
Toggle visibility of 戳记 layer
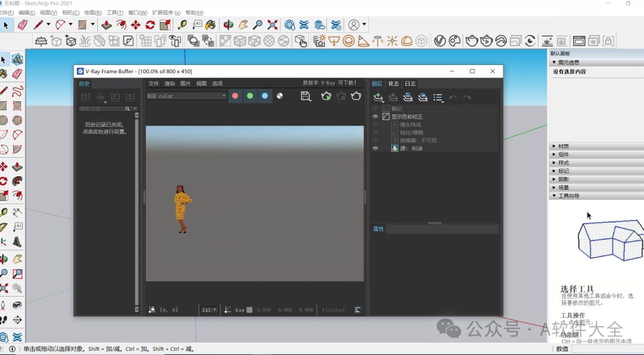(x=375, y=108)
